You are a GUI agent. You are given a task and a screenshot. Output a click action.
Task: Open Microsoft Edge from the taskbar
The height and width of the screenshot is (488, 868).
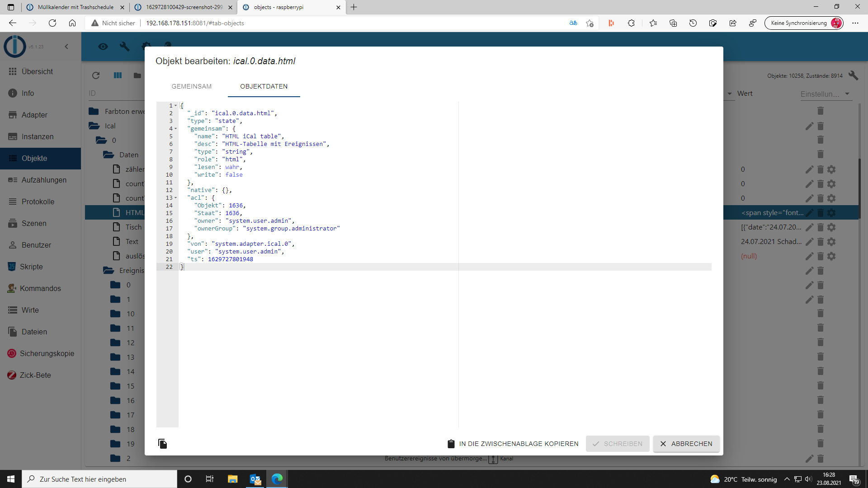(277, 479)
